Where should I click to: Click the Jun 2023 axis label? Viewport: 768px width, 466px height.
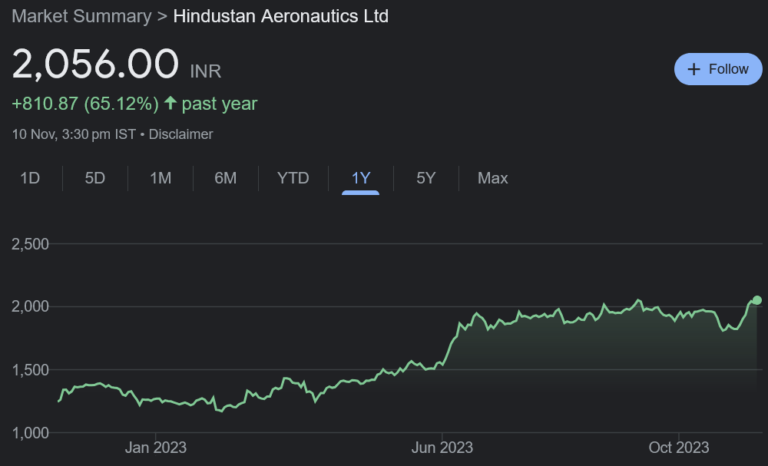[442, 447]
